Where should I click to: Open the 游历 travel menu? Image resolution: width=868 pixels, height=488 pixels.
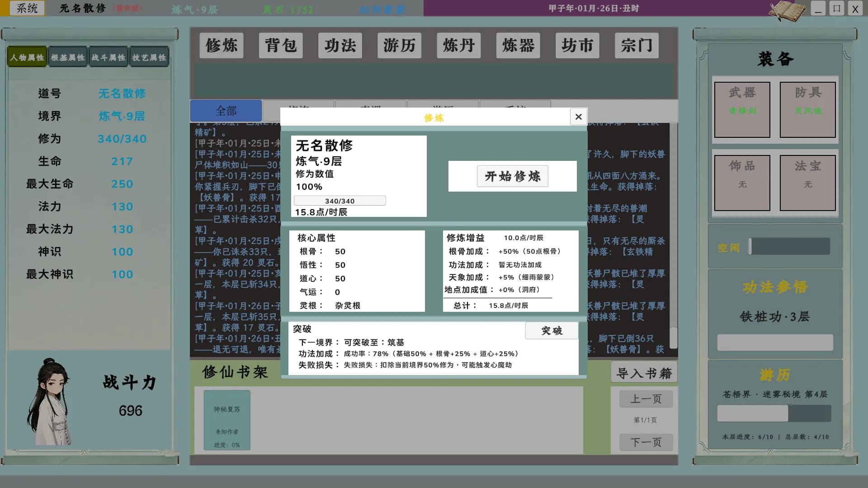click(x=399, y=45)
